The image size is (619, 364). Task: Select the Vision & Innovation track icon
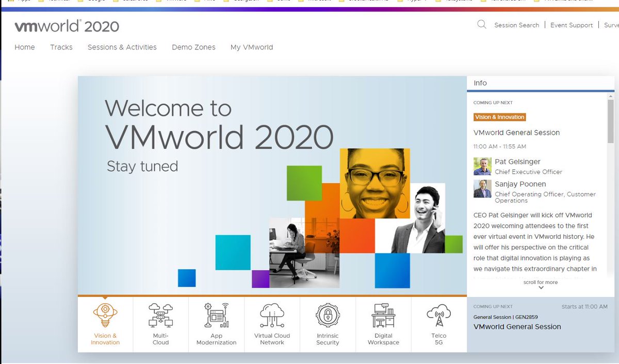point(105,317)
